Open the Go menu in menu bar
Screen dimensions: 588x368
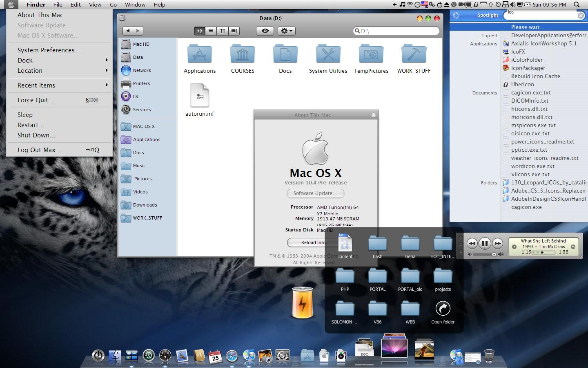point(113,4)
